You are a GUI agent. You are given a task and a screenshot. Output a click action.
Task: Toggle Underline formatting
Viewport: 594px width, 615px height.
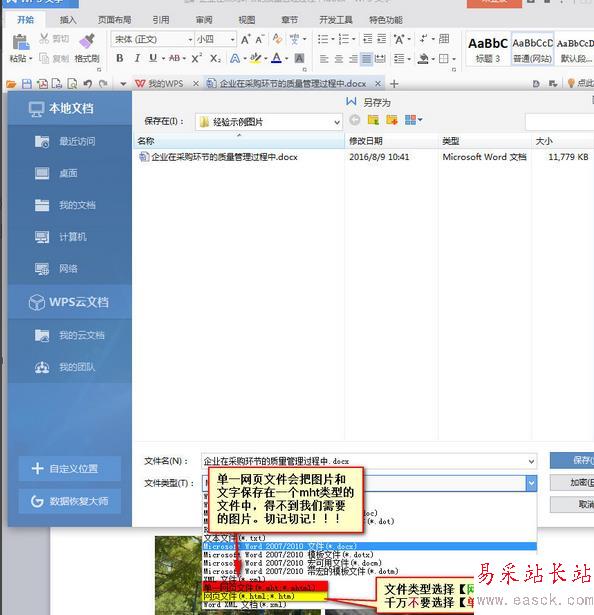153,58
